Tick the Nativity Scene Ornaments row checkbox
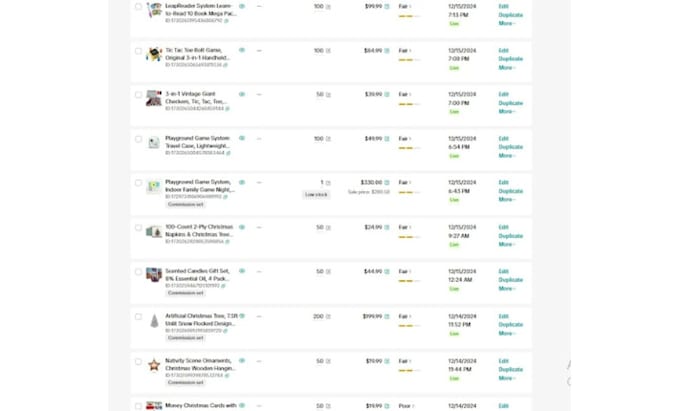680x411 pixels. [x=139, y=360]
